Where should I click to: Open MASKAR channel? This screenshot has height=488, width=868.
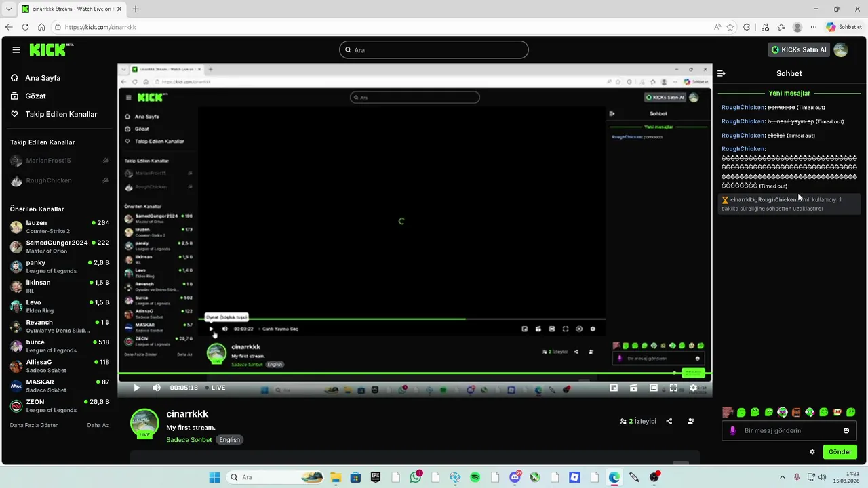tap(59, 386)
